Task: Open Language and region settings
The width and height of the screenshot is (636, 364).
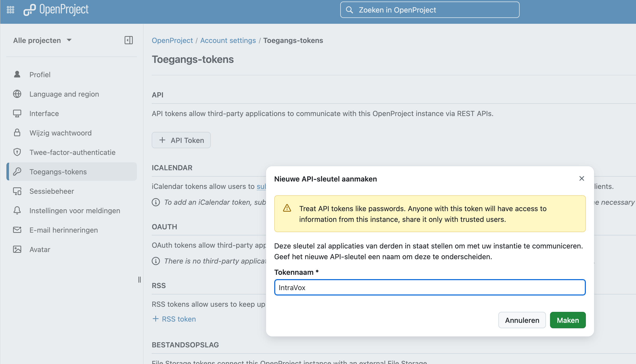Action: coord(72,94)
